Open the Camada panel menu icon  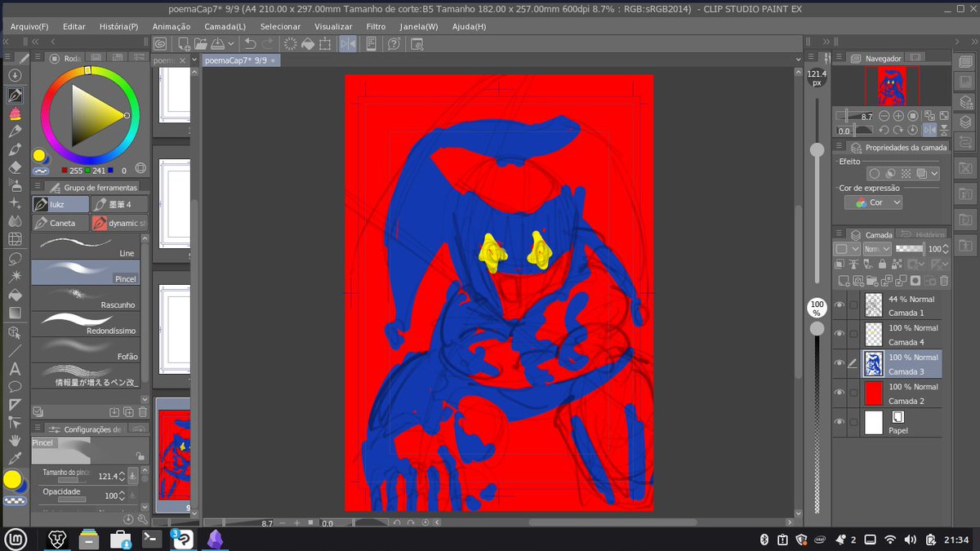(839, 234)
